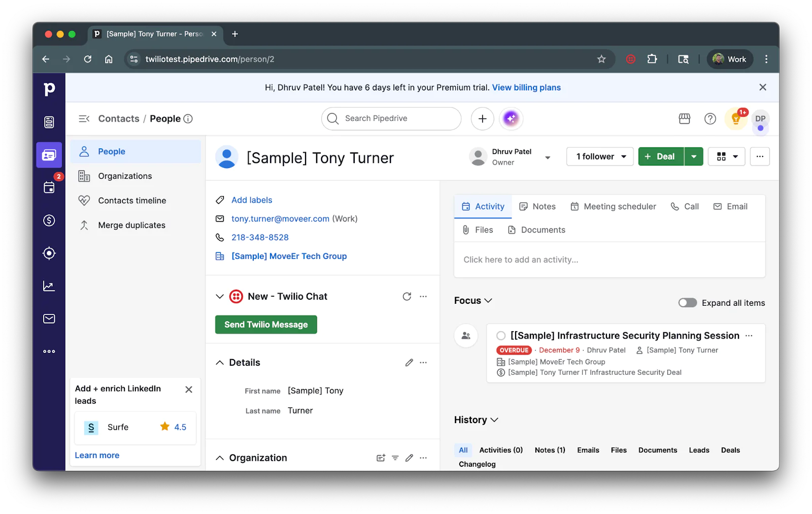The height and width of the screenshot is (514, 812).
Task: Select the Deals icon in the sidebar
Action: pyautogui.click(x=49, y=220)
